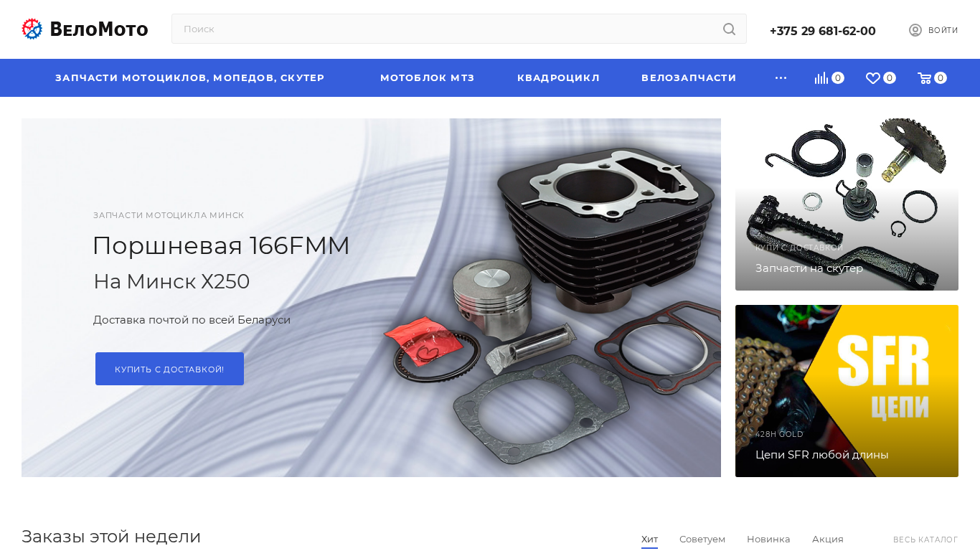Open the shopping cart icon
The image size is (980, 551).
tap(924, 78)
